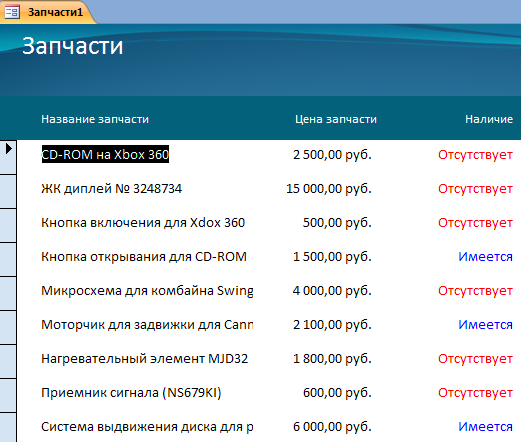Click 'Имеется' in the Система выдвижения row
521x442 pixels.
(x=485, y=427)
